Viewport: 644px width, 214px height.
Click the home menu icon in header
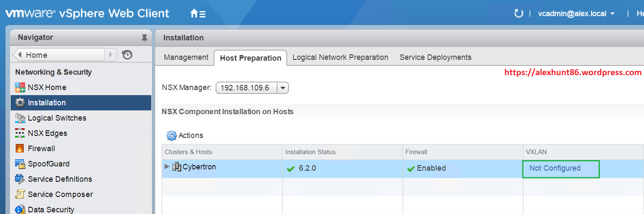198,14
